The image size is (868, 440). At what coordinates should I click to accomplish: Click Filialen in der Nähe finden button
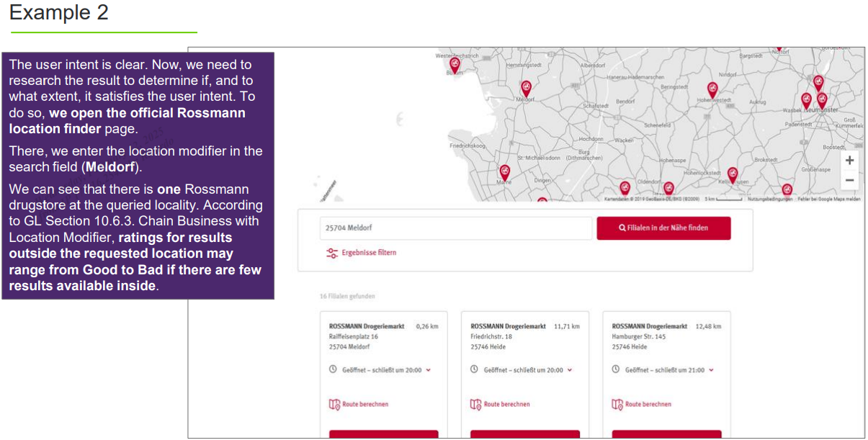(x=663, y=228)
